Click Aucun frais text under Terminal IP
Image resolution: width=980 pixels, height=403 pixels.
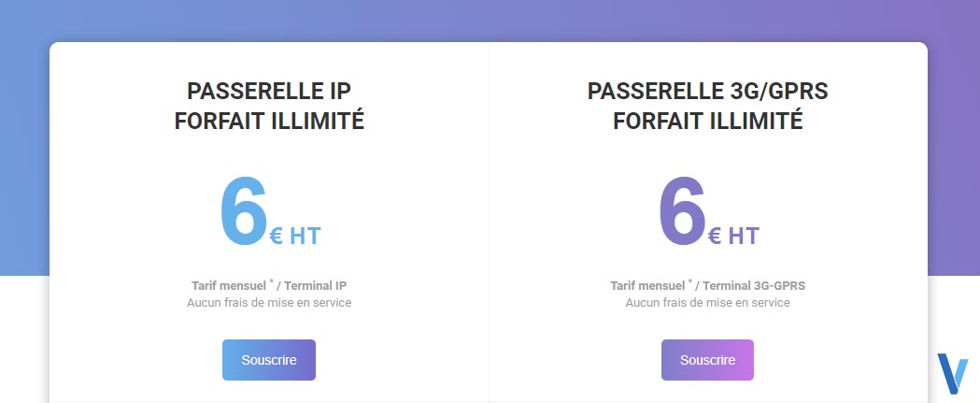pos(269,303)
